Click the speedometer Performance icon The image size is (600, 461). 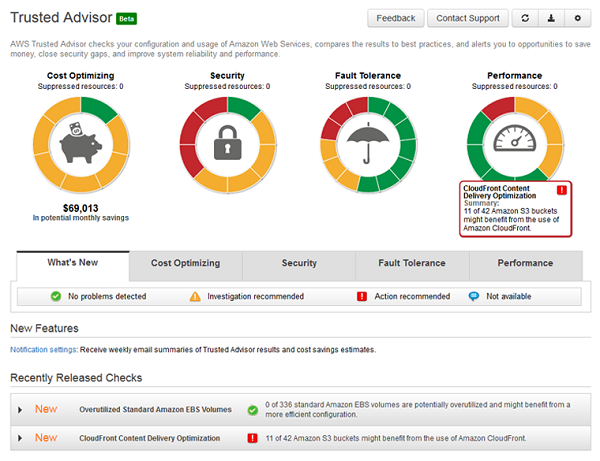click(x=514, y=138)
